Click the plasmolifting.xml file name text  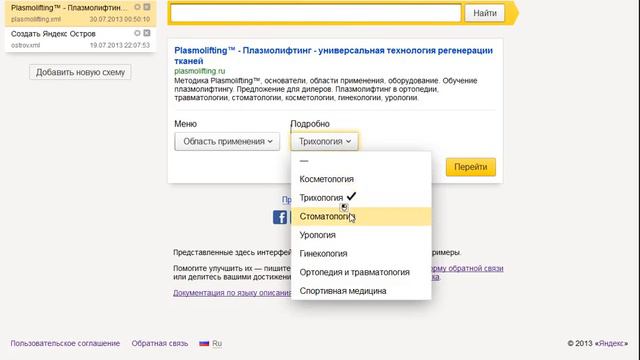36,19
